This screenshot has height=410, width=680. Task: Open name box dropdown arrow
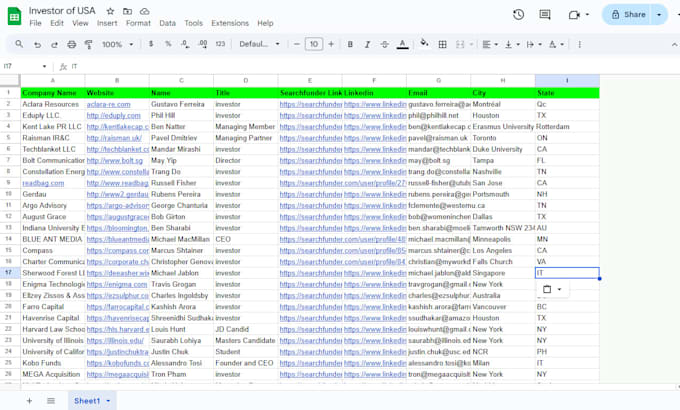pyautogui.click(x=44, y=66)
